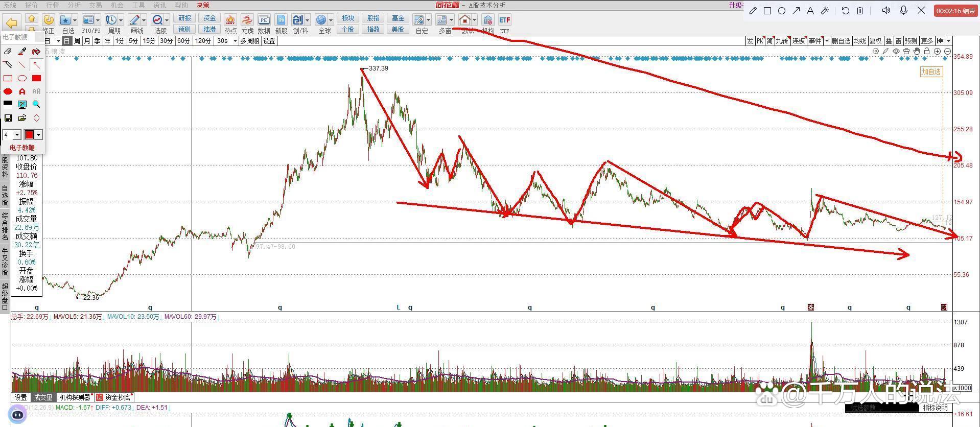Toggle the eye visibility icon above chart
The width and height of the screenshot is (980, 427).
pyautogui.click(x=896, y=52)
